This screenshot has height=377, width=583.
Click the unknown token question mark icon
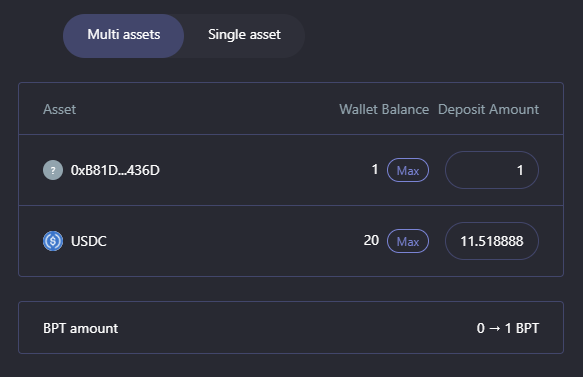53,170
